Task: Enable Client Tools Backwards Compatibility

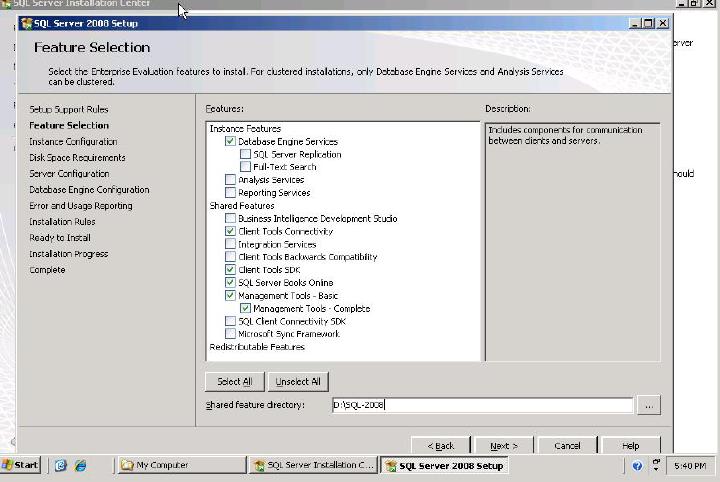Action: point(230,257)
